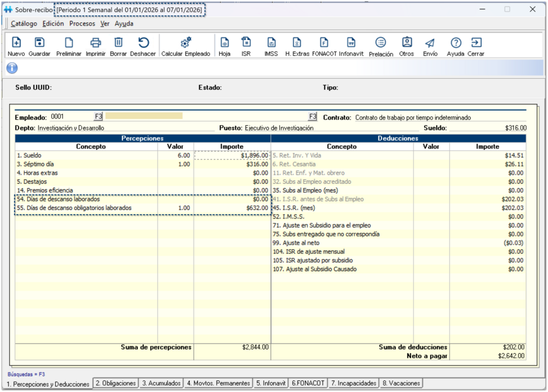Undo changes with Deshacer icon

(x=143, y=43)
